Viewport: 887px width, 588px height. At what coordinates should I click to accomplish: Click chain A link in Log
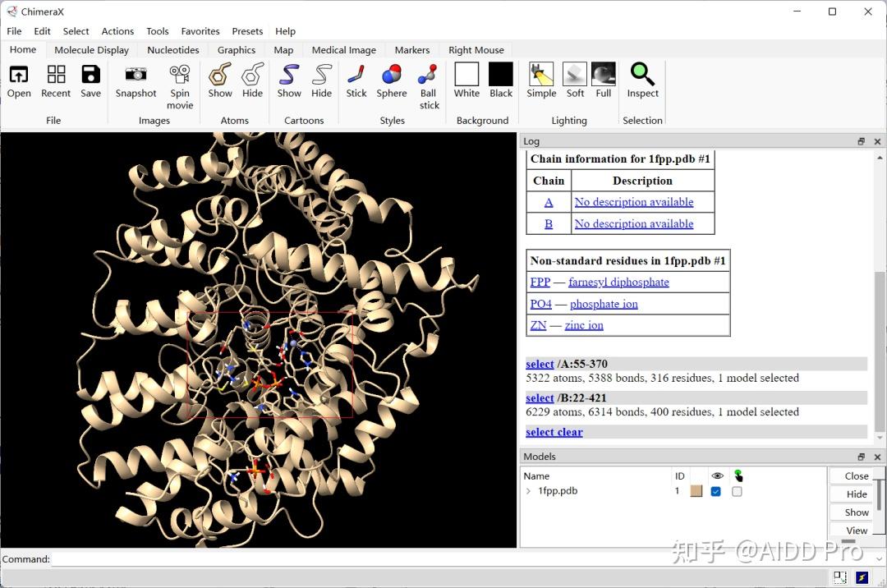pyautogui.click(x=548, y=202)
